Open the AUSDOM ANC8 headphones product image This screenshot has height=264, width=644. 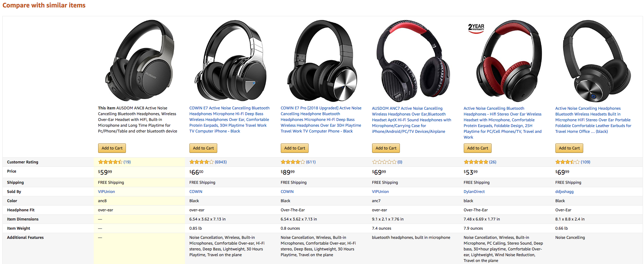pyautogui.click(x=140, y=60)
